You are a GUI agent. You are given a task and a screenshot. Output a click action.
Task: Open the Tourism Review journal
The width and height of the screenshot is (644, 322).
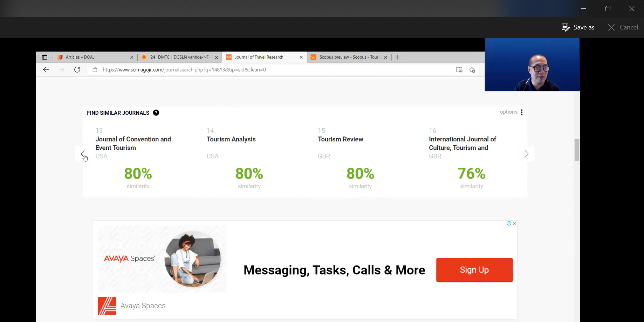341,139
